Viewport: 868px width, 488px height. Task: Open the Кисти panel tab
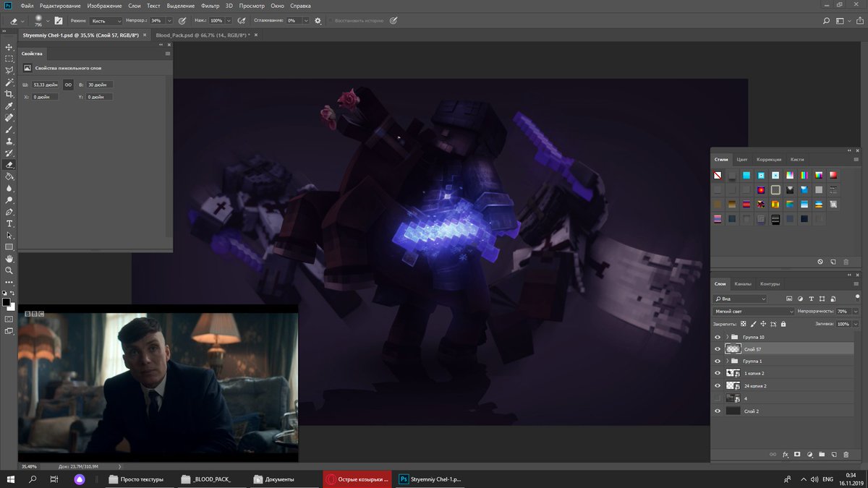coord(797,159)
